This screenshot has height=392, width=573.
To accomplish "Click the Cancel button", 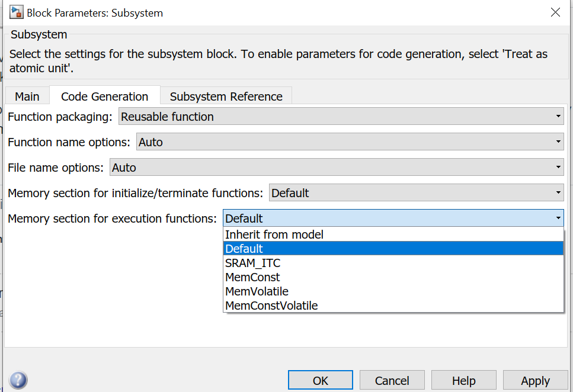I will click(x=392, y=381).
